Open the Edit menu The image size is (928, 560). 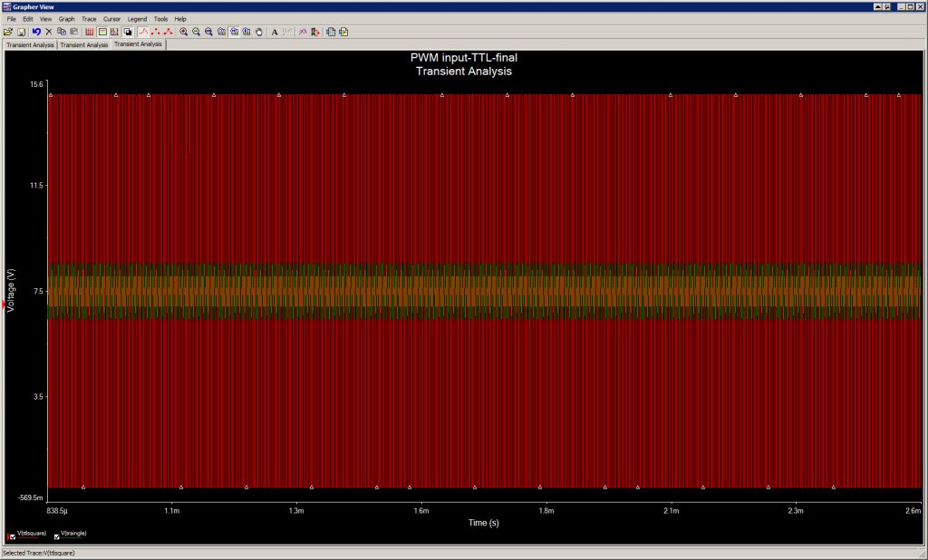(28, 19)
